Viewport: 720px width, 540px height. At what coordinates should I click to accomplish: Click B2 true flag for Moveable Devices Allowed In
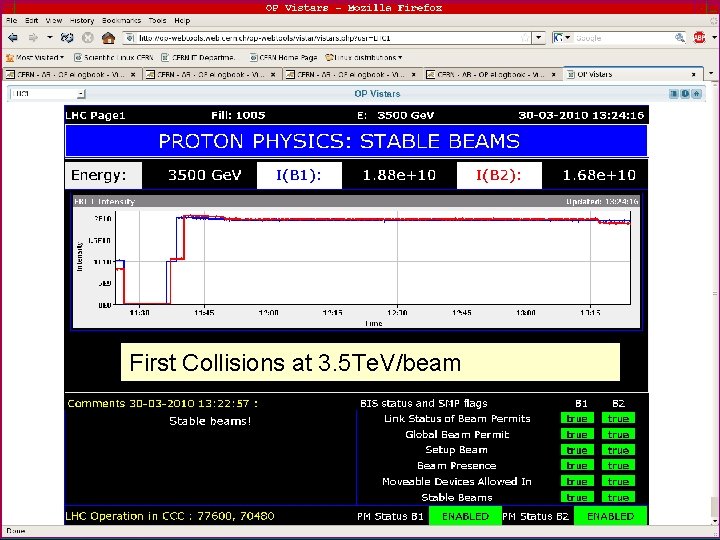(618, 481)
